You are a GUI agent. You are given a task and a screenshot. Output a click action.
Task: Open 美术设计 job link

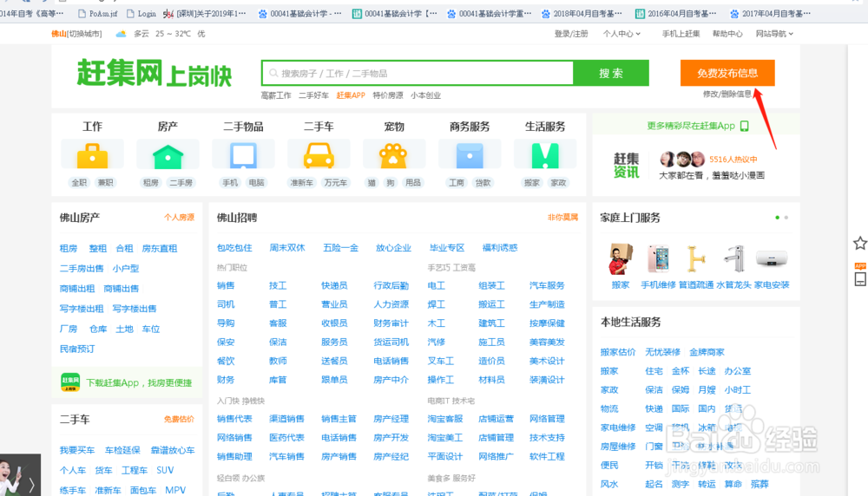coord(547,361)
